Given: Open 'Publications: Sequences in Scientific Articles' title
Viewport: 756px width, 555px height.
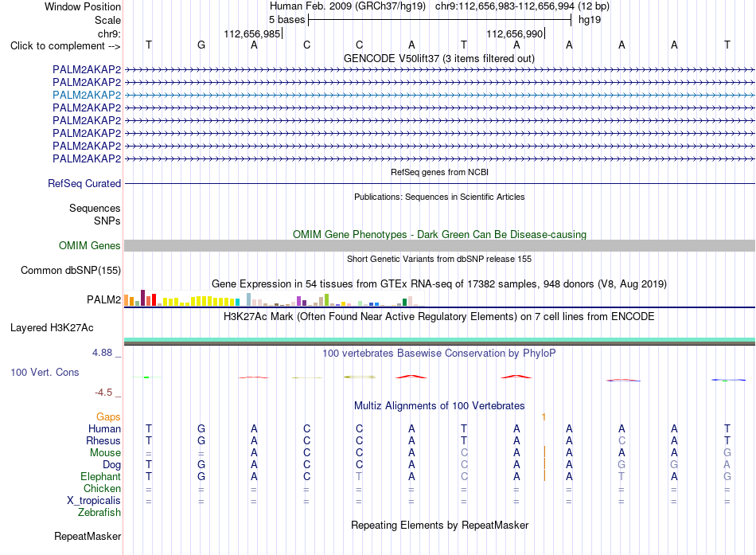Looking at the screenshot, I should pyautogui.click(x=439, y=197).
